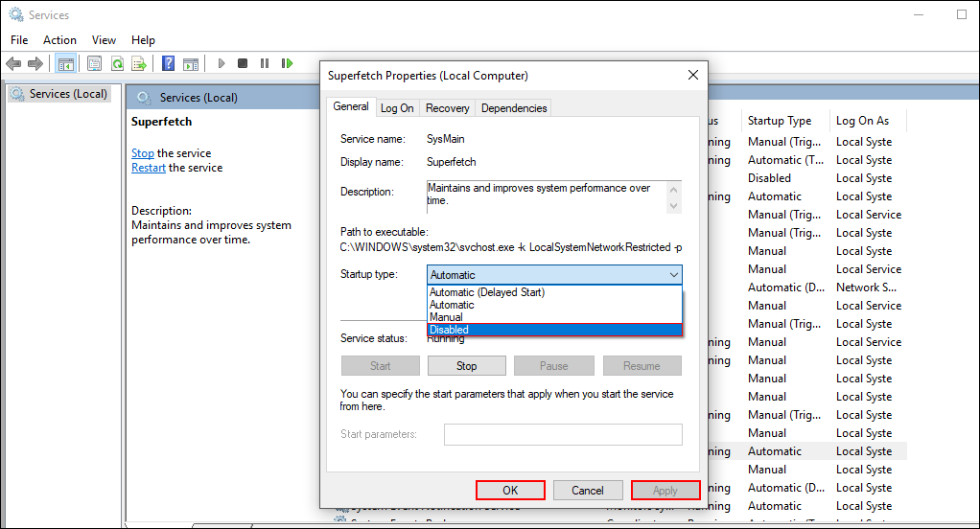Click the Stop button in Service status
Image resolution: width=980 pixels, height=529 pixels.
point(466,366)
